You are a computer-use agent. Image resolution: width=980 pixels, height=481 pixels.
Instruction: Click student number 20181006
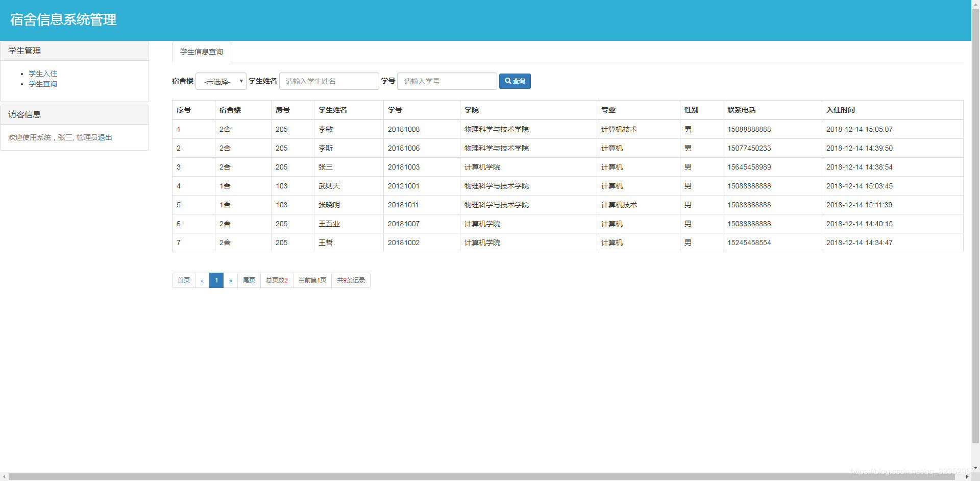click(404, 148)
